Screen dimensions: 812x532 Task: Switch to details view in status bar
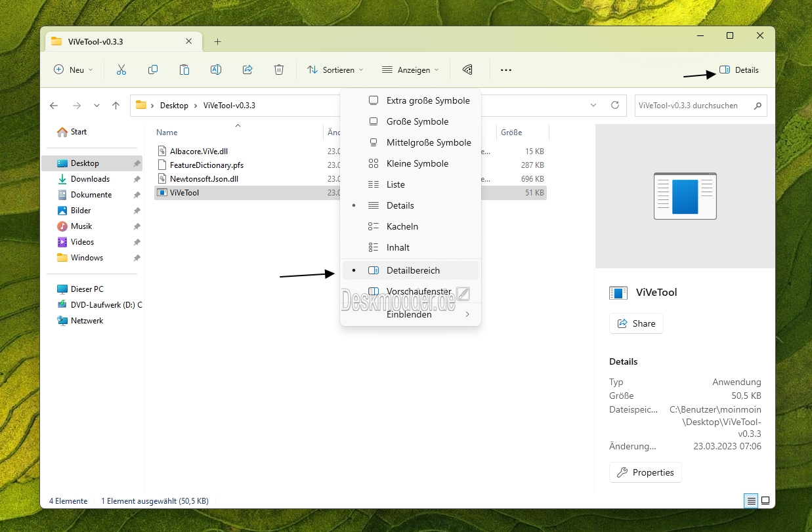751,501
